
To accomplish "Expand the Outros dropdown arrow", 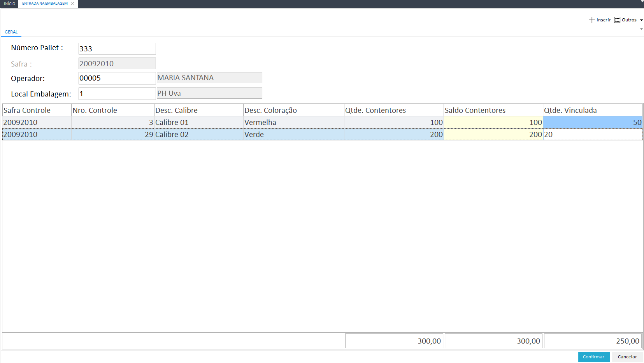I will click(x=641, y=20).
